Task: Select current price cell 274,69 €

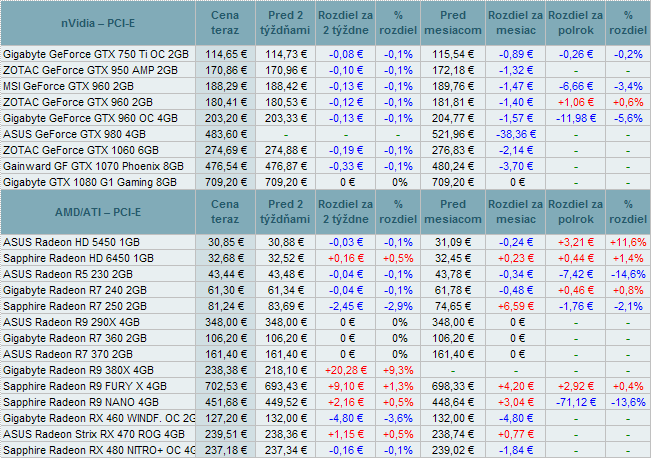Action: [225, 150]
